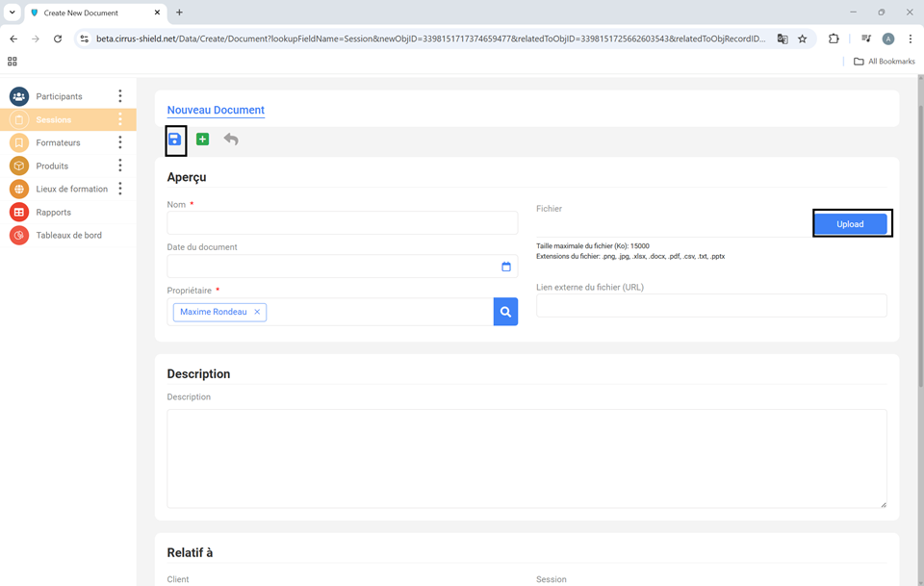This screenshot has width=924, height=586.
Task: Click the Nouveau Document heading link
Action: pyautogui.click(x=216, y=110)
